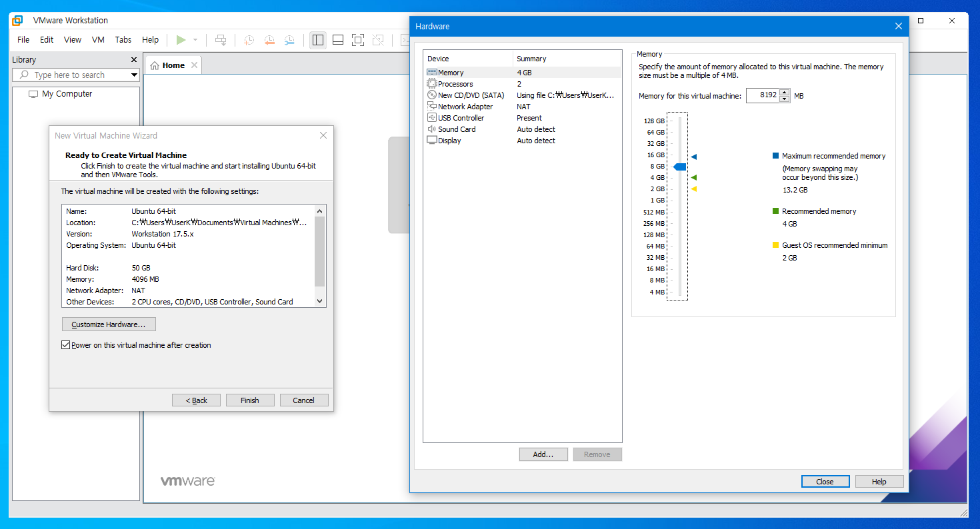Click the green recommended memory marker
The image size is (980, 529).
[694, 178]
